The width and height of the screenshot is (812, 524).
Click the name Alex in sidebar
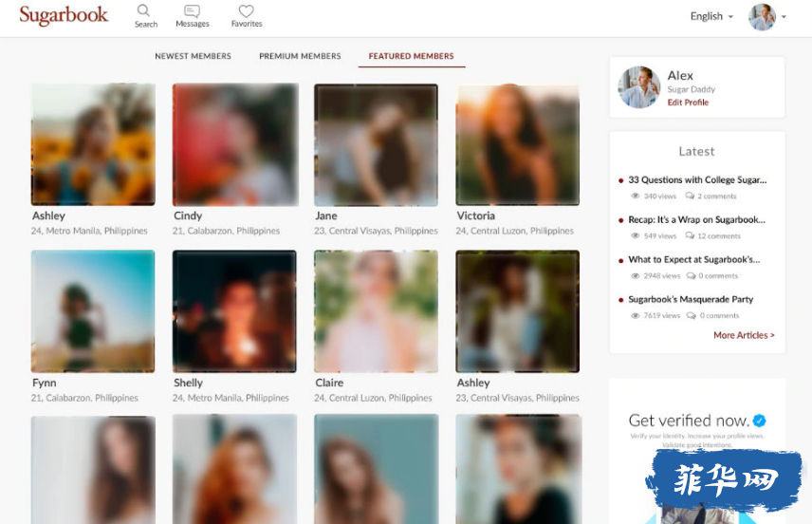[x=680, y=76]
